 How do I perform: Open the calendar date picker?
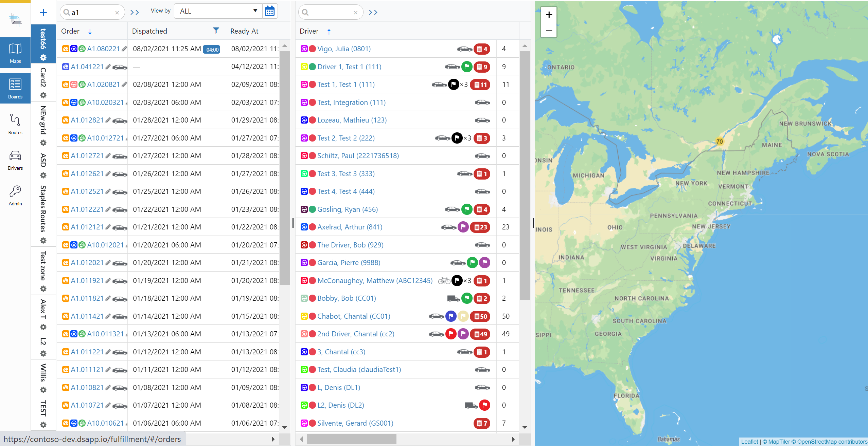[x=270, y=11]
